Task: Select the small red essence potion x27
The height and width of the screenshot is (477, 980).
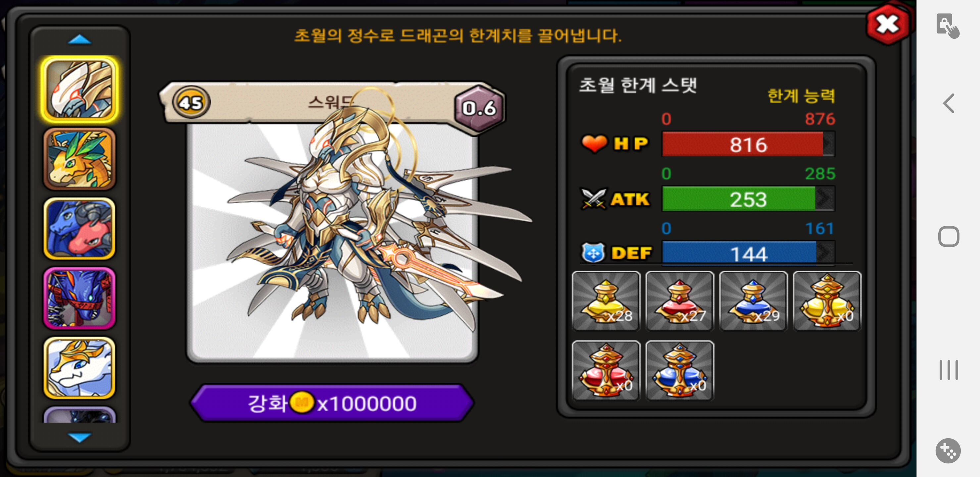Action: (x=679, y=301)
